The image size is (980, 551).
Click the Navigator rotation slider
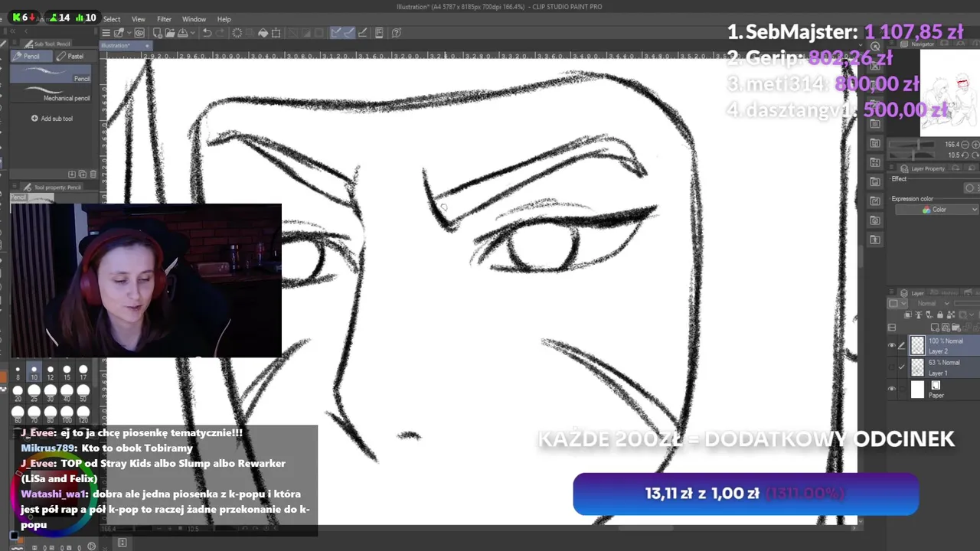(x=912, y=155)
